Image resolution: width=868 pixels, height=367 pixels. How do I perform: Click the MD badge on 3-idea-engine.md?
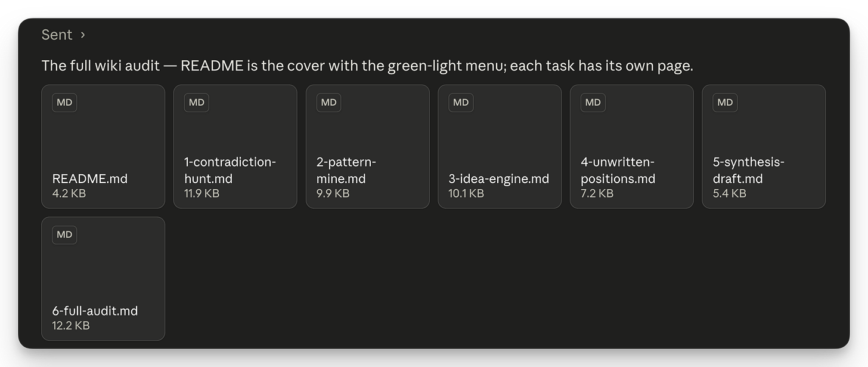(461, 102)
